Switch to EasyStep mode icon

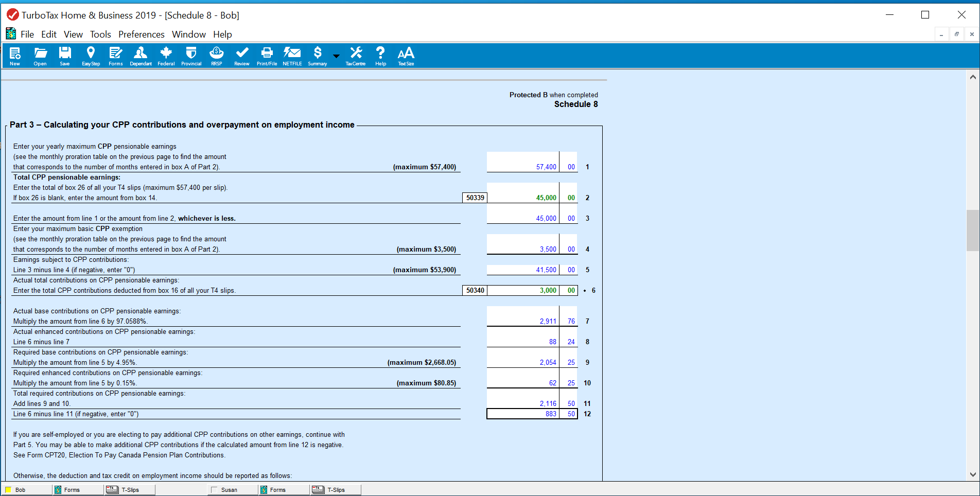91,56
